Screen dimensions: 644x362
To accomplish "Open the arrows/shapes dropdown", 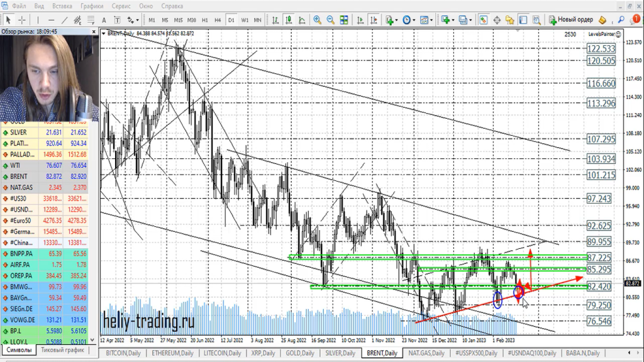I will coord(133,19).
